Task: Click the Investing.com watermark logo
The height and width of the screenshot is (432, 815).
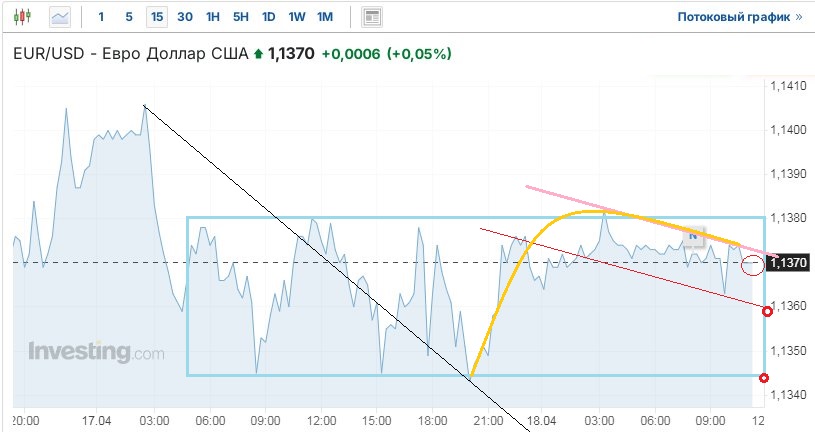Action: [x=96, y=352]
